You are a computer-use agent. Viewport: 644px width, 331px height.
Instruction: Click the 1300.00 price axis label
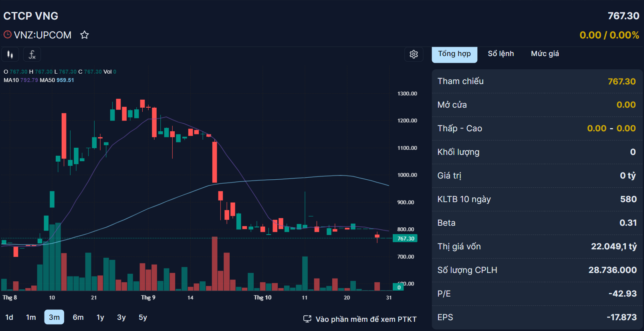[407, 94]
